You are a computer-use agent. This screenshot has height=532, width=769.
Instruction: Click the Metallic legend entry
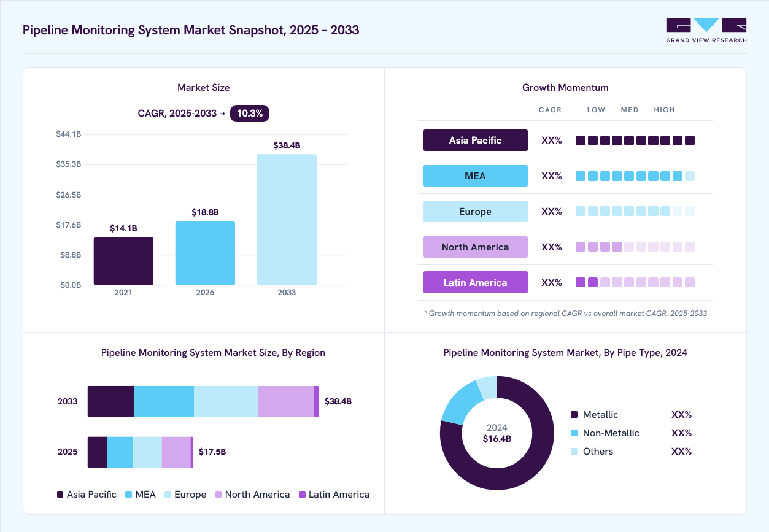pyautogui.click(x=595, y=415)
